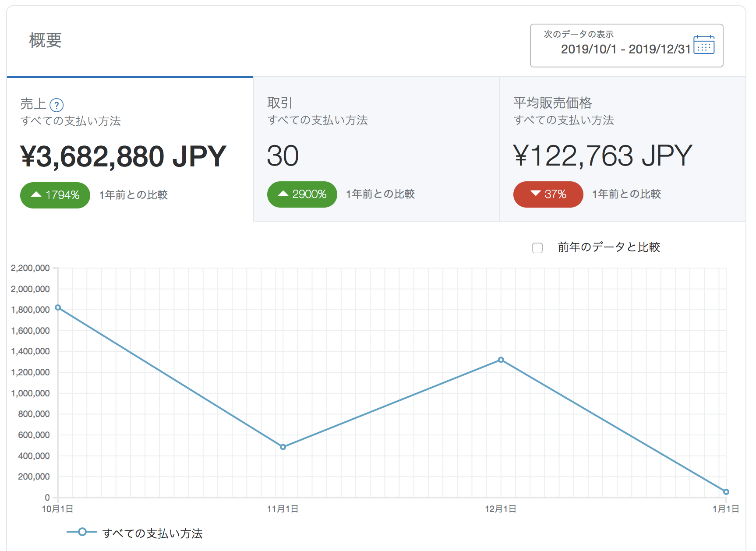The height and width of the screenshot is (551, 756).
Task: Click the 1月1日 data point on chart
Action: (x=726, y=492)
